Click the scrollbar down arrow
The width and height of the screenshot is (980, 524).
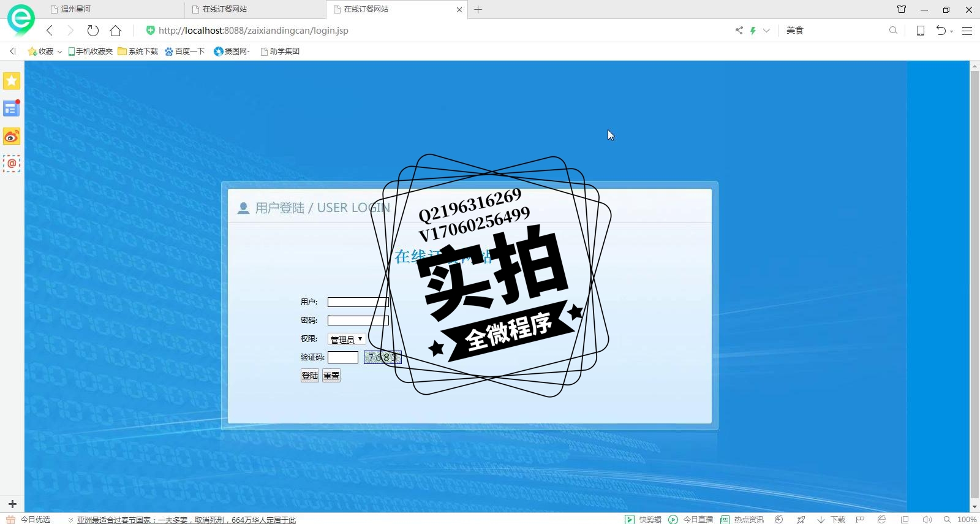pyautogui.click(x=974, y=507)
